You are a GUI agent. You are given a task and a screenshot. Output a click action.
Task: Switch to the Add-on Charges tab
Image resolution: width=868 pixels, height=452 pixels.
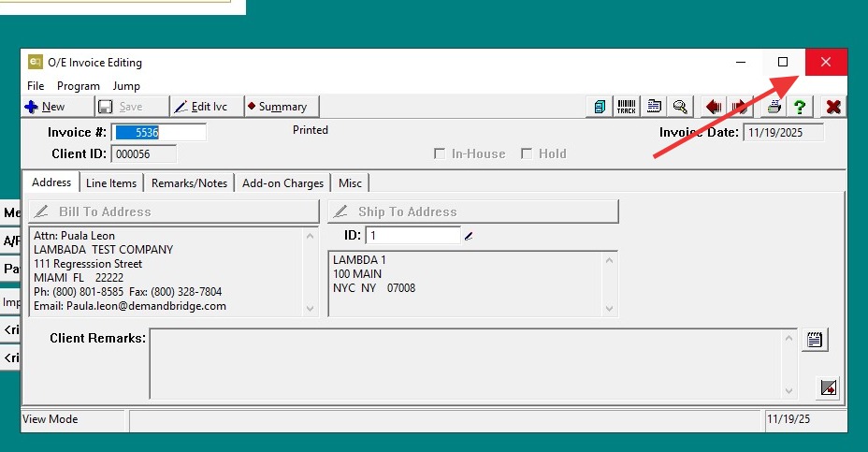pos(282,183)
